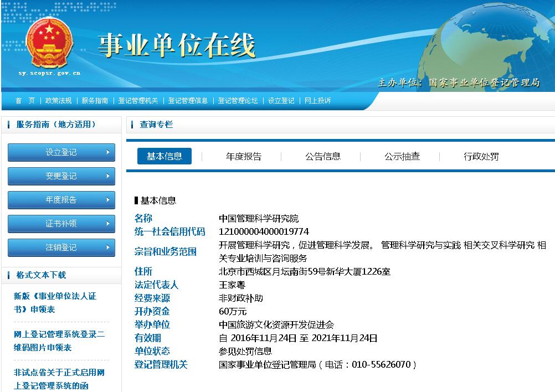Click arrow icon on 年度报告 sidebar button
This screenshot has width=555, height=392.
[x=108, y=199]
